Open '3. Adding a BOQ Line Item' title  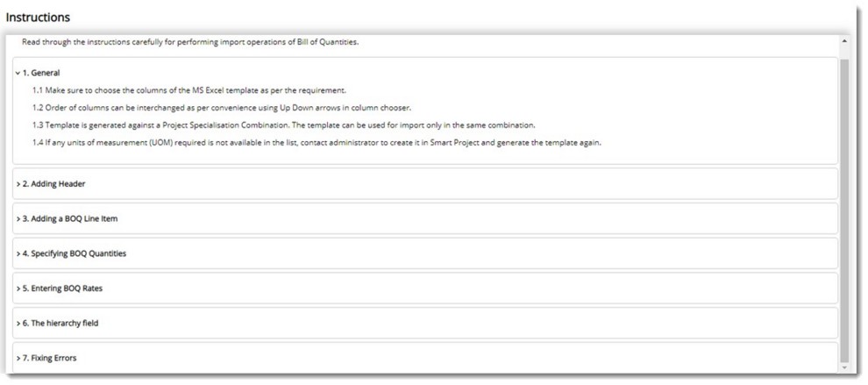click(x=70, y=218)
